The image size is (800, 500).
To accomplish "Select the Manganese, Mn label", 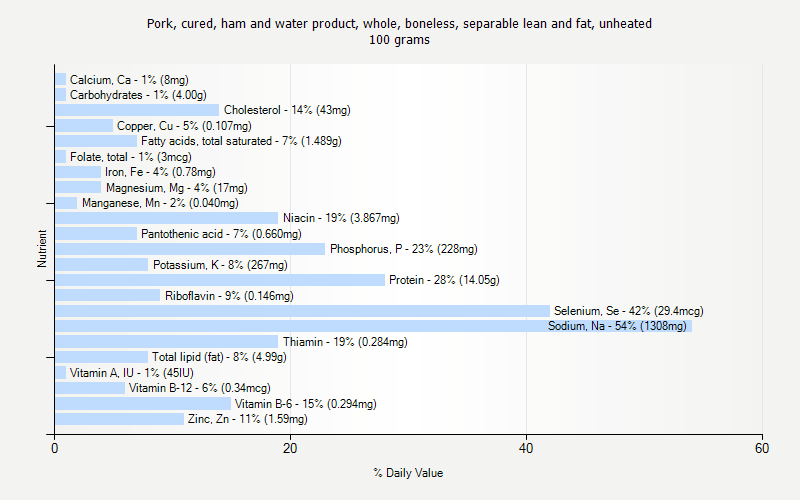I will click(160, 203).
